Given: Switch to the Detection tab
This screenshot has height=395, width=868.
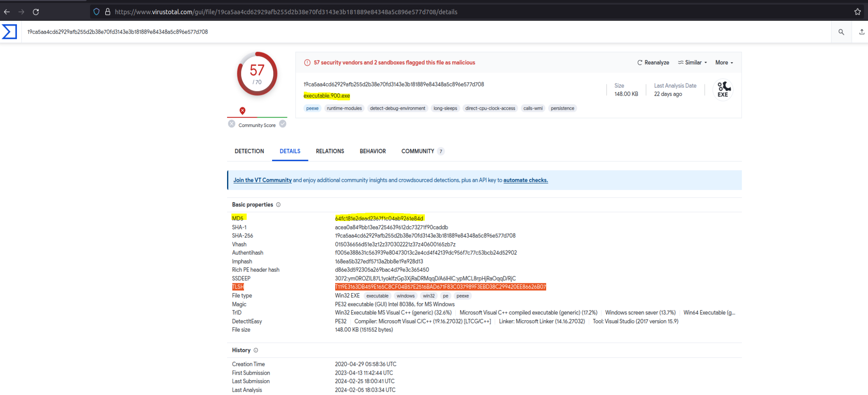Looking at the screenshot, I should (249, 151).
